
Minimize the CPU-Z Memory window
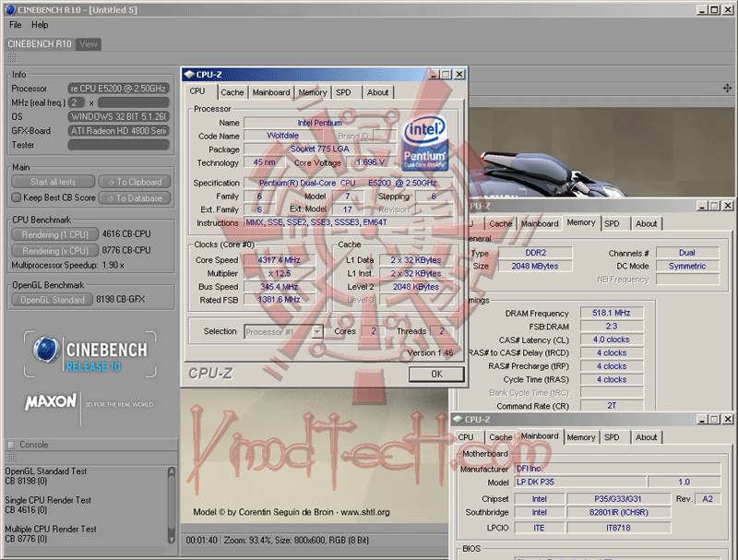pos(702,206)
